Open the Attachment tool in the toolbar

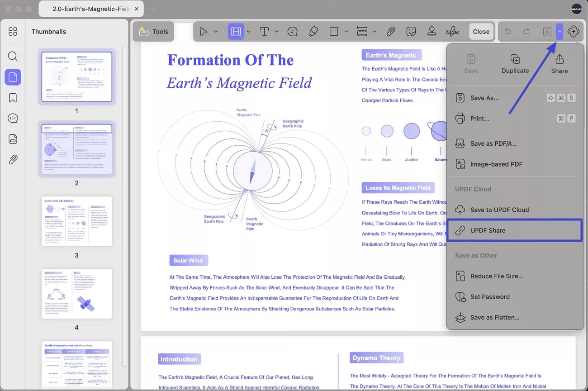[x=391, y=31]
